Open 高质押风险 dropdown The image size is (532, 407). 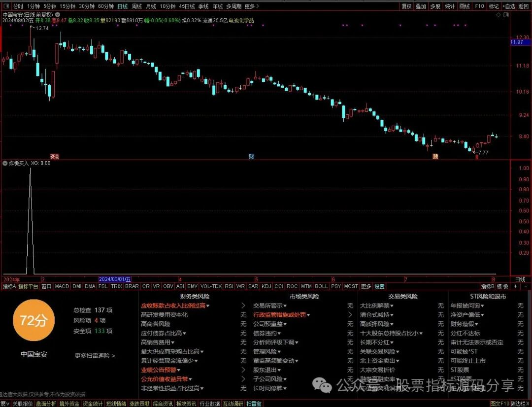click(377, 324)
